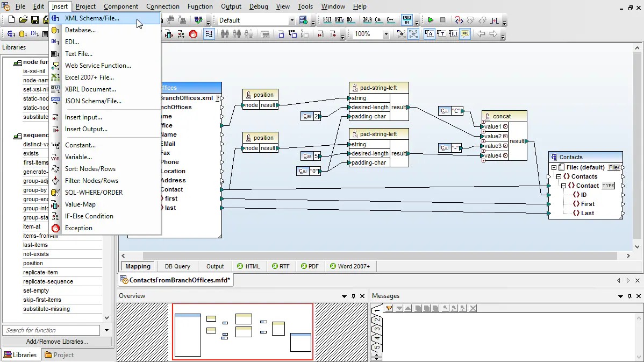
Task: Choose Database... from the Insert menu
Action: (x=80, y=30)
